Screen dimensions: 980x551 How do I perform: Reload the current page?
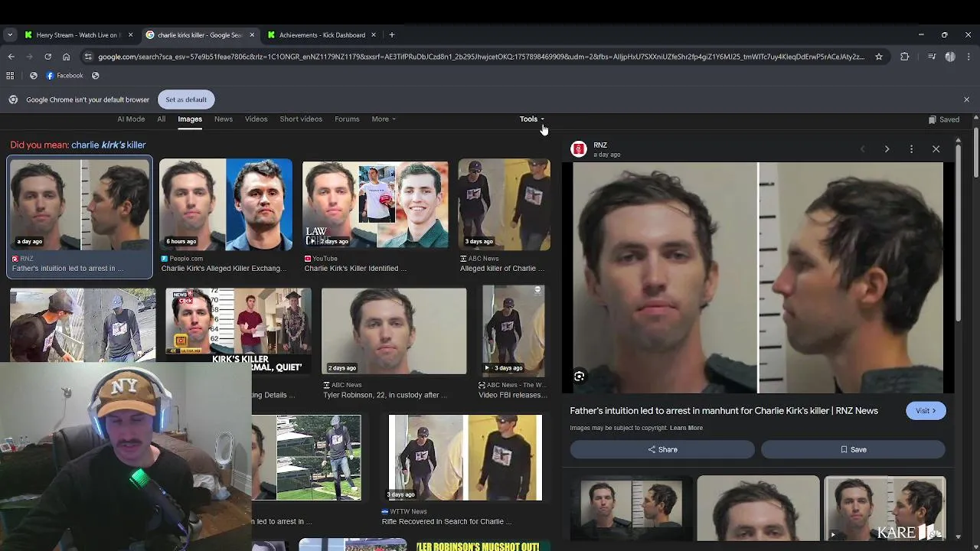point(47,57)
